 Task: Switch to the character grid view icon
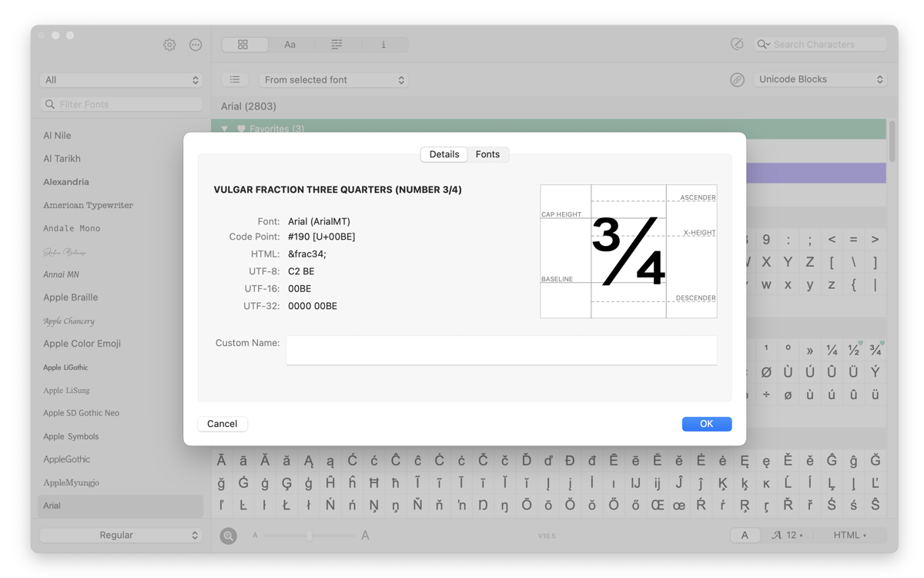point(243,45)
